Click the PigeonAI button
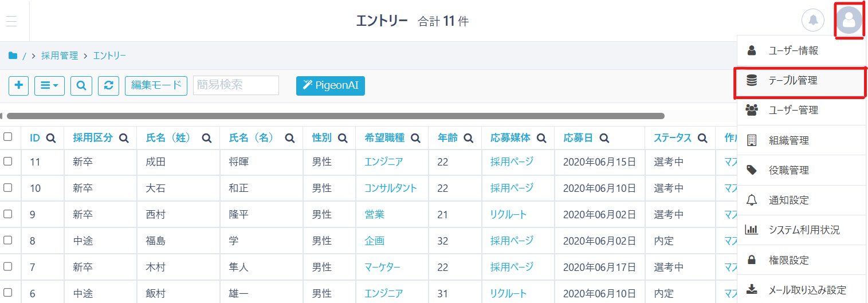 331,85
